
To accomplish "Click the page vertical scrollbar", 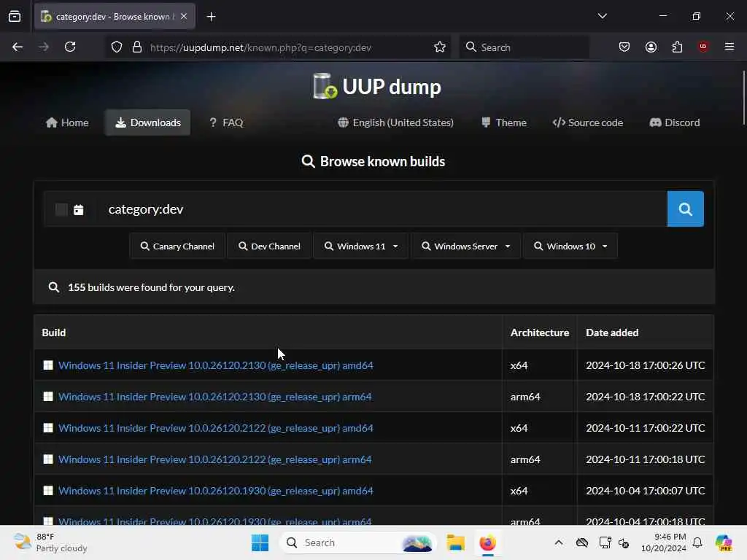I will coord(743,98).
